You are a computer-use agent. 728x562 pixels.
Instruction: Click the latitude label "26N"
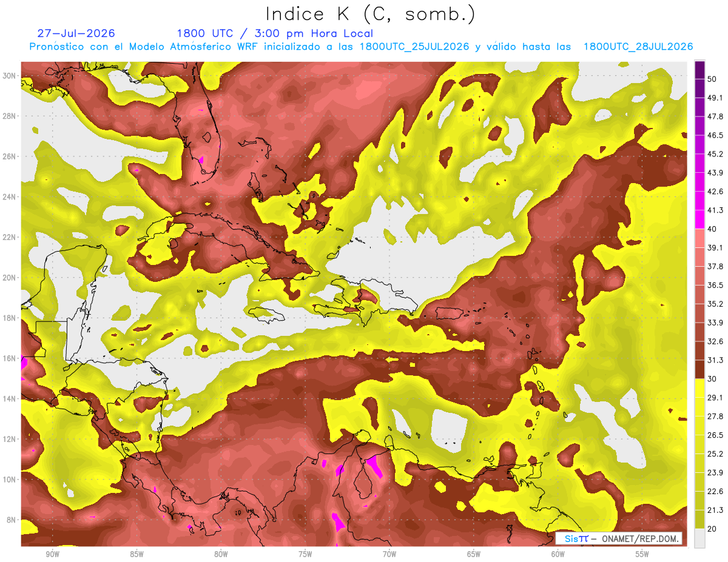pos(9,156)
